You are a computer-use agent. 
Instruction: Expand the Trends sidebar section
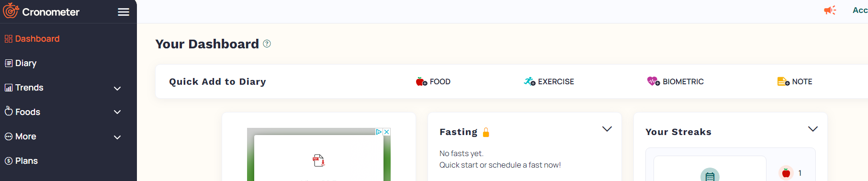point(117,88)
